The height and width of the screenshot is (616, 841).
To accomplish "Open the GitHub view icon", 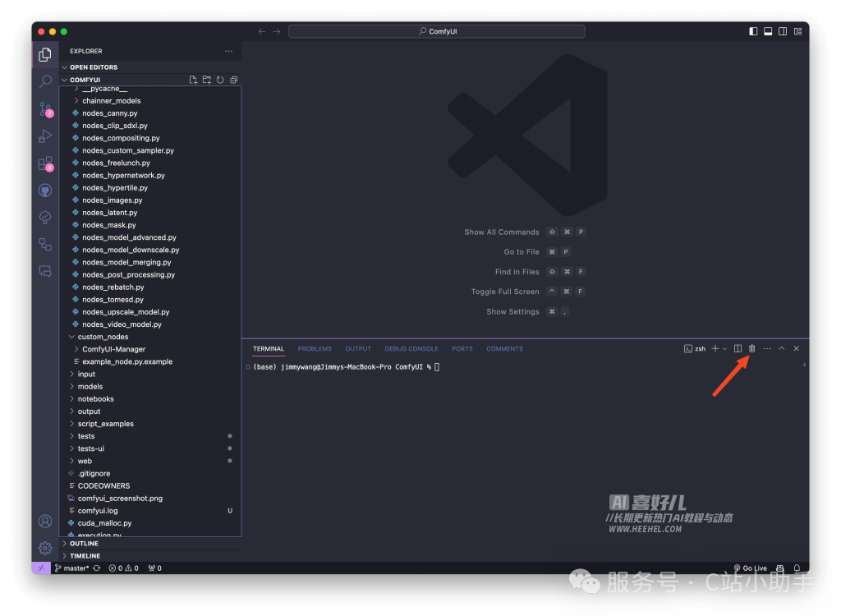I will (45, 191).
